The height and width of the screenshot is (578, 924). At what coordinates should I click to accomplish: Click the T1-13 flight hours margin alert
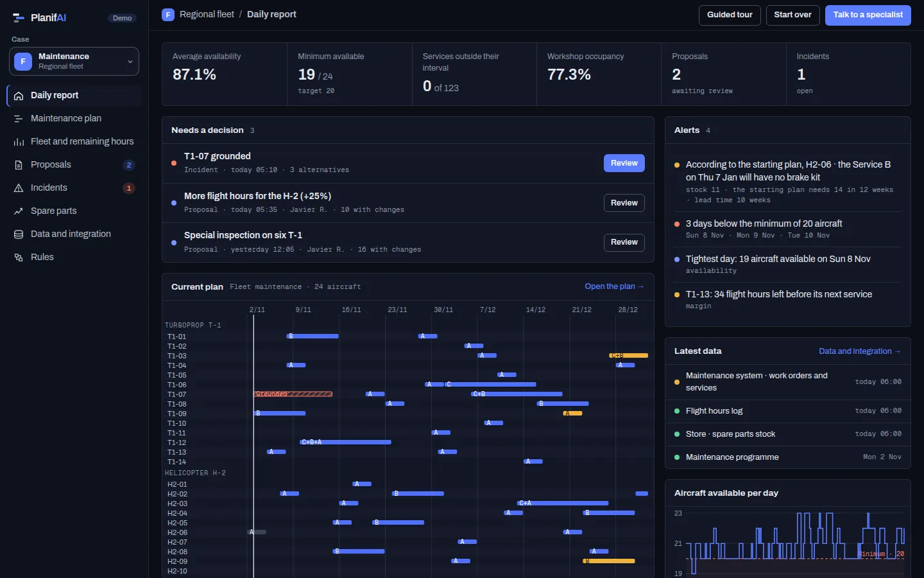pyautogui.click(x=787, y=300)
